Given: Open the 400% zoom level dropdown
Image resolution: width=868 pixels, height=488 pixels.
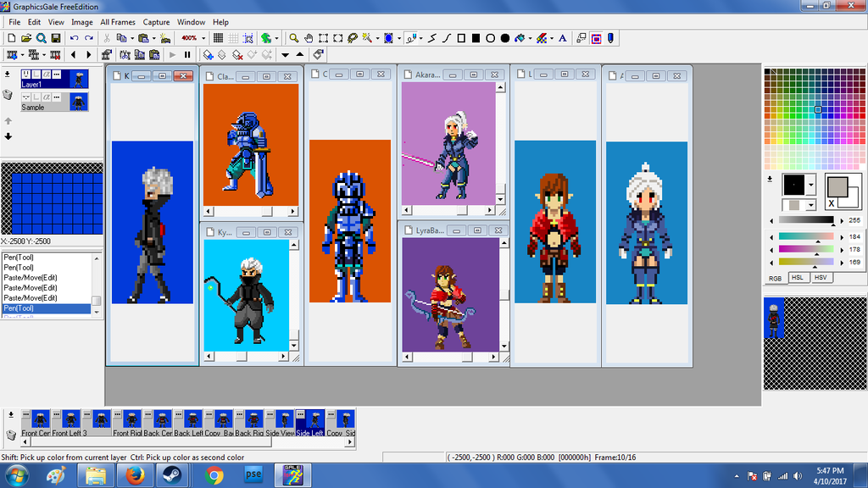Looking at the screenshot, I should pyautogui.click(x=203, y=38).
